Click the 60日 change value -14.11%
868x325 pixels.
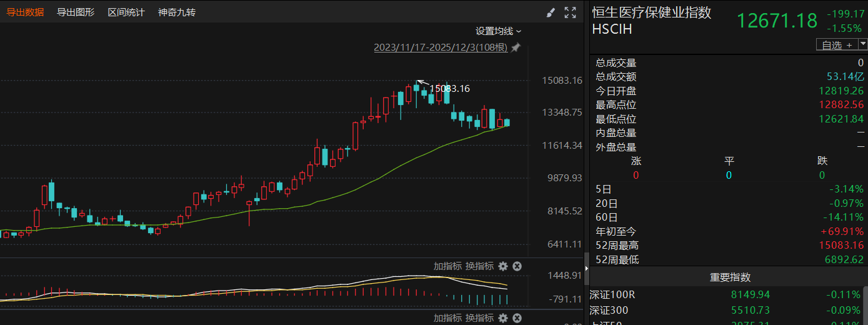844,217
